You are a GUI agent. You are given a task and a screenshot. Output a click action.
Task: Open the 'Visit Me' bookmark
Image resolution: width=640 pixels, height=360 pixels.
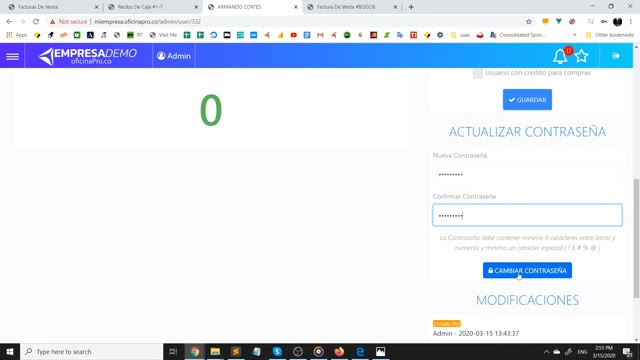tap(163, 35)
